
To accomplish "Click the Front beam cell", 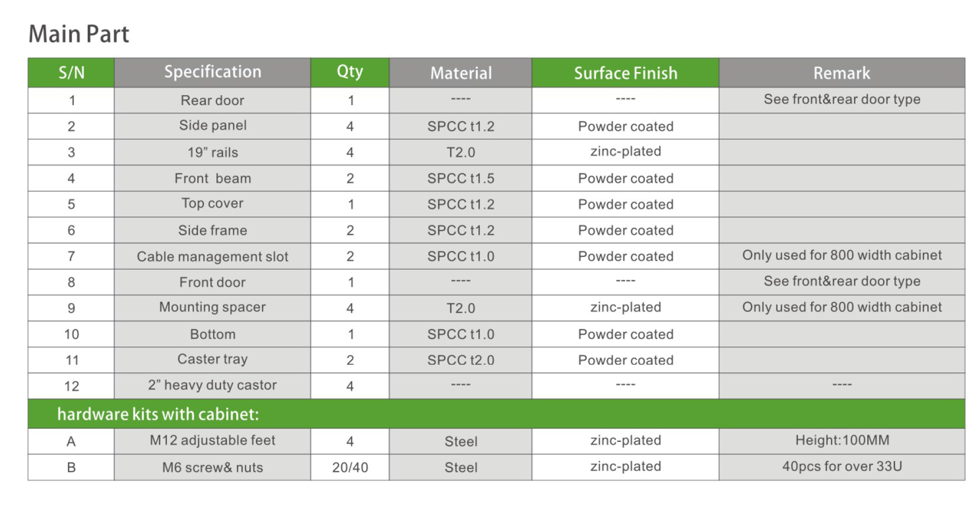I will (x=212, y=178).
